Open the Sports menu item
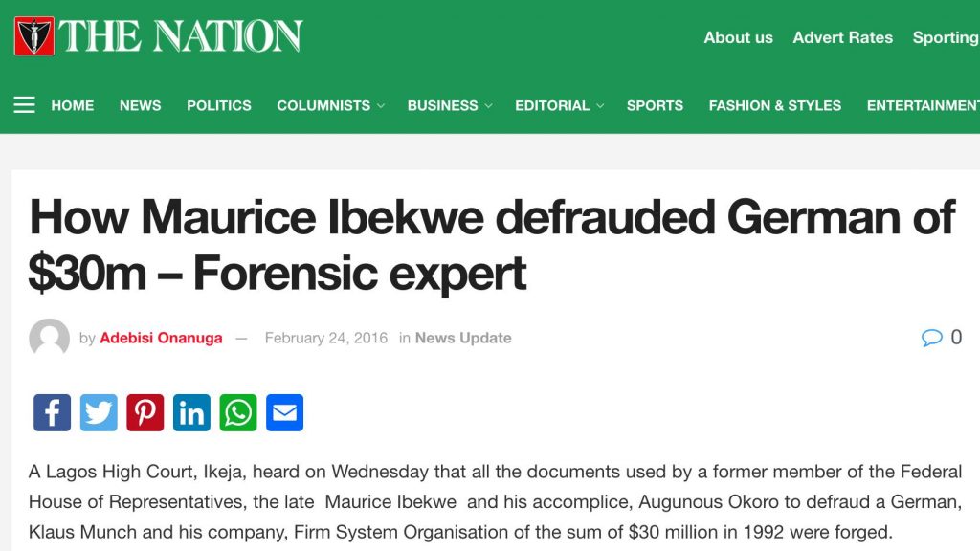 (x=655, y=105)
